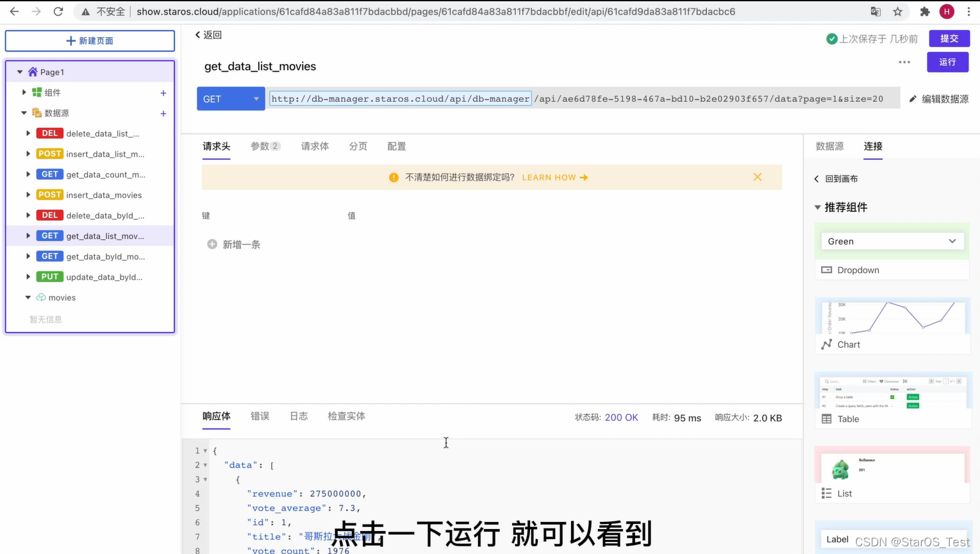
Task: Expand the get_data_count_m entry arrow
Action: (28, 174)
